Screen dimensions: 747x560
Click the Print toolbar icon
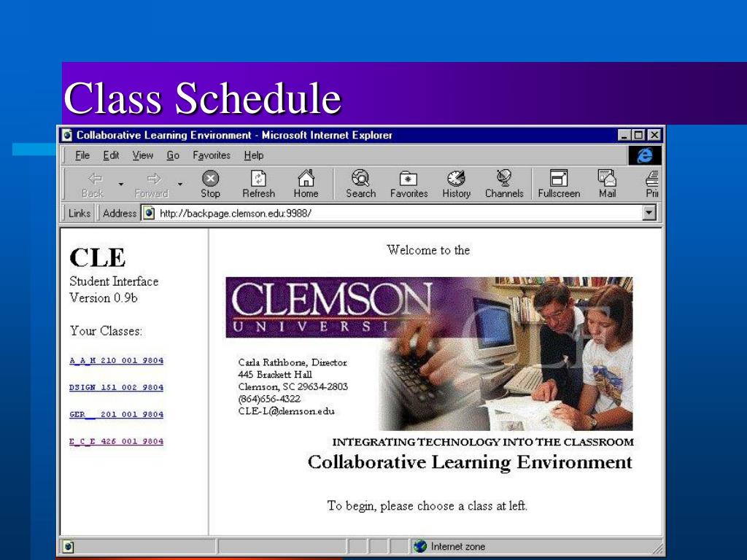point(652,179)
